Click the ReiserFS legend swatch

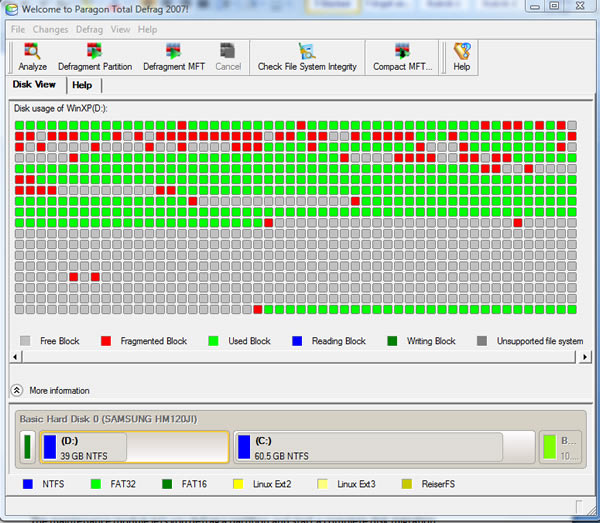point(407,484)
